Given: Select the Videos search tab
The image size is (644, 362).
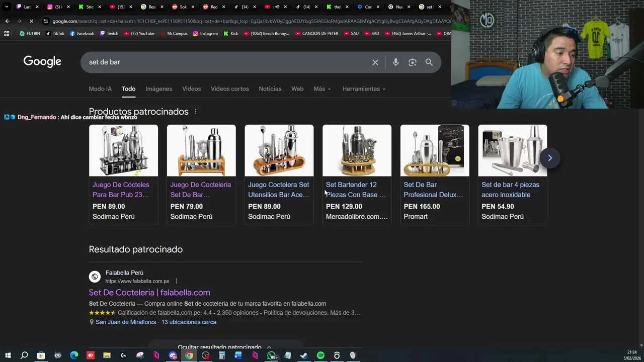Looking at the screenshot, I should 192,89.
